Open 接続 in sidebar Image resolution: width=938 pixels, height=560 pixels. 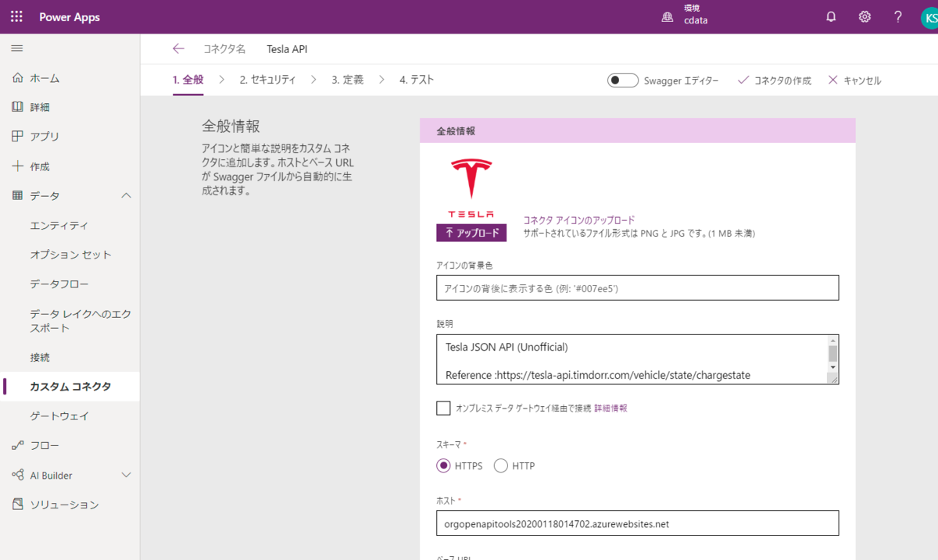point(40,357)
